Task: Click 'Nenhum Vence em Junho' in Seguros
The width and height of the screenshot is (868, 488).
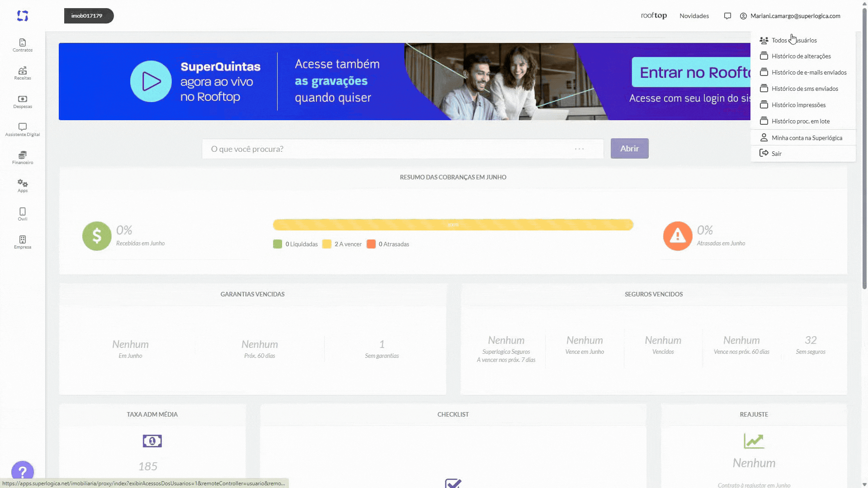Action: click(585, 345)
